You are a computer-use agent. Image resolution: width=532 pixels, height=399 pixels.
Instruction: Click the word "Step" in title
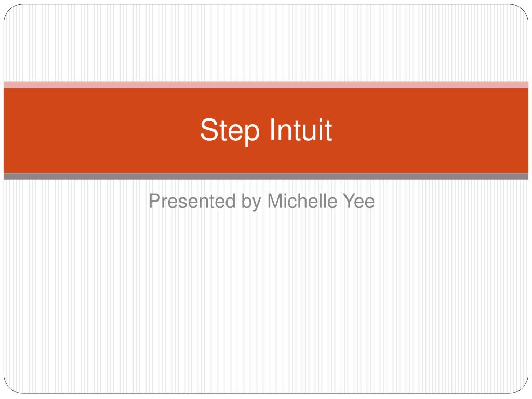(230, 131)
